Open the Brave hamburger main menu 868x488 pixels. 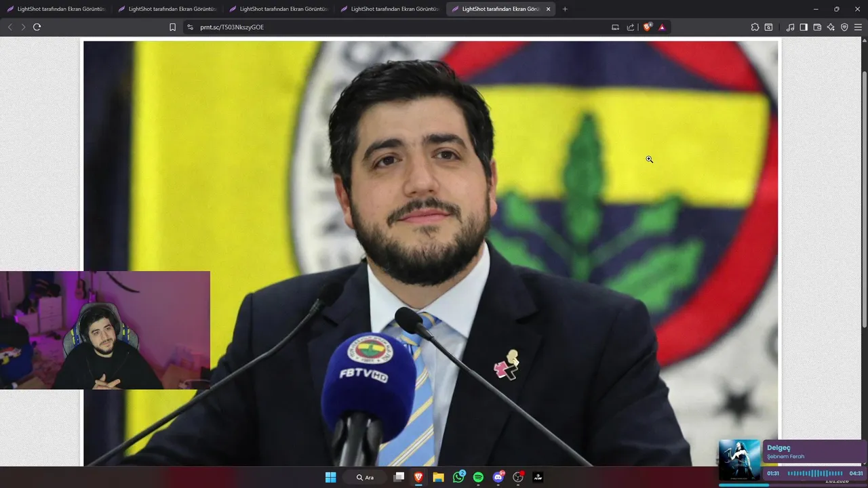(x=859, y=27)
